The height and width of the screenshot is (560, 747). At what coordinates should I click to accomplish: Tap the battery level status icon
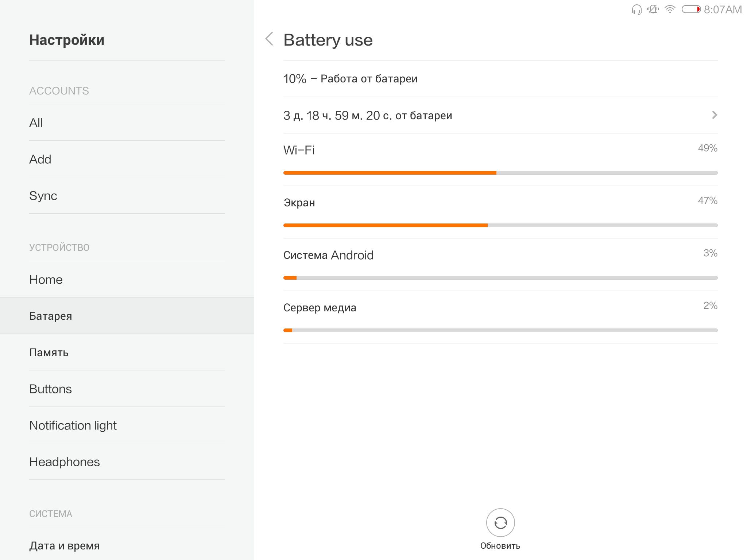(691, 9)
